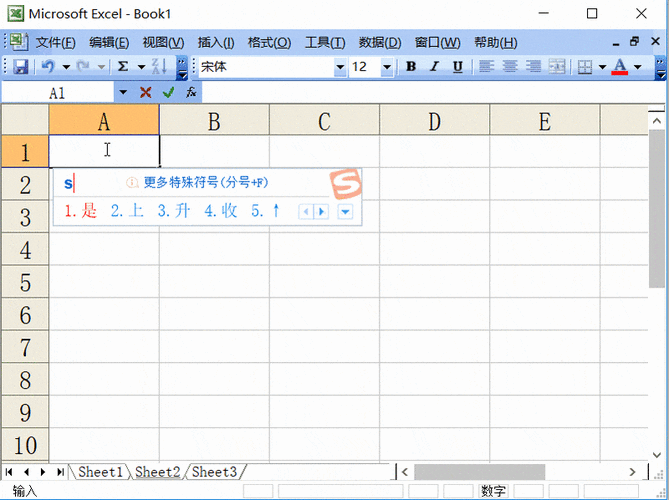Toggle underline formatting

[x=458, y=67]
